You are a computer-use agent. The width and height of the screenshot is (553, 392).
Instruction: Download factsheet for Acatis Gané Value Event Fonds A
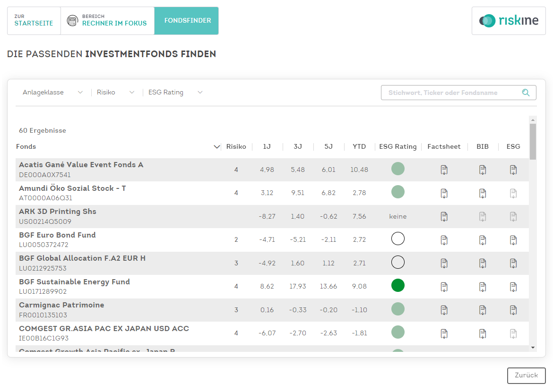[444, 170]
